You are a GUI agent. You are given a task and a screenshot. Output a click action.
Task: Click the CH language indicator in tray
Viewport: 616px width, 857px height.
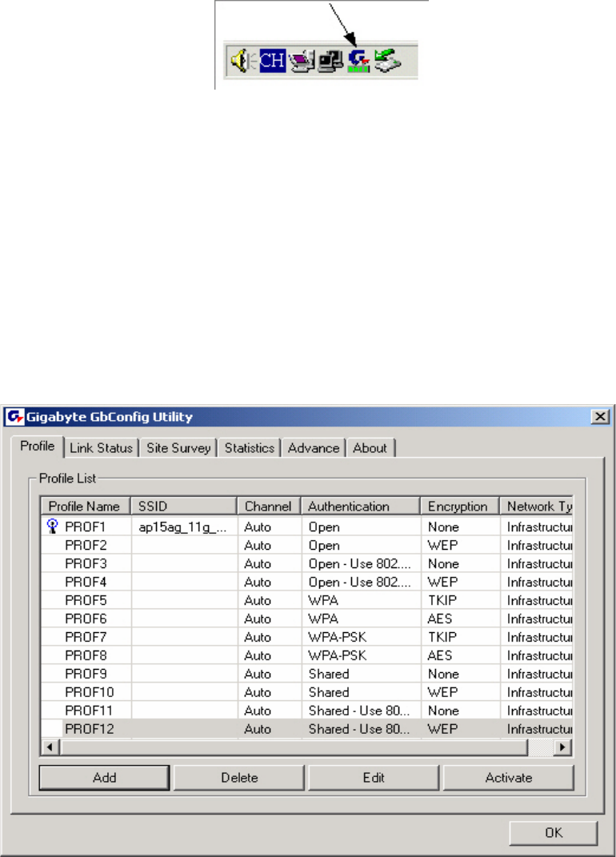(272, 60)
